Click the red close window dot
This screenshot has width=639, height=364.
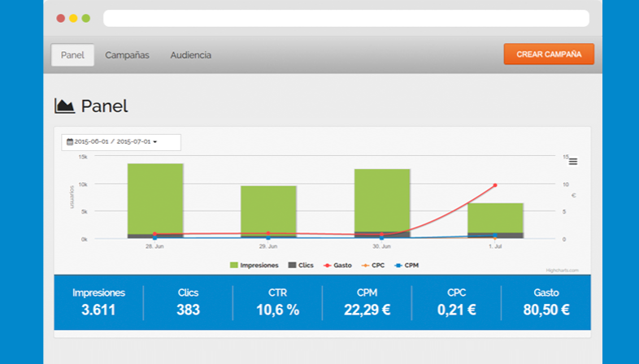61,19
